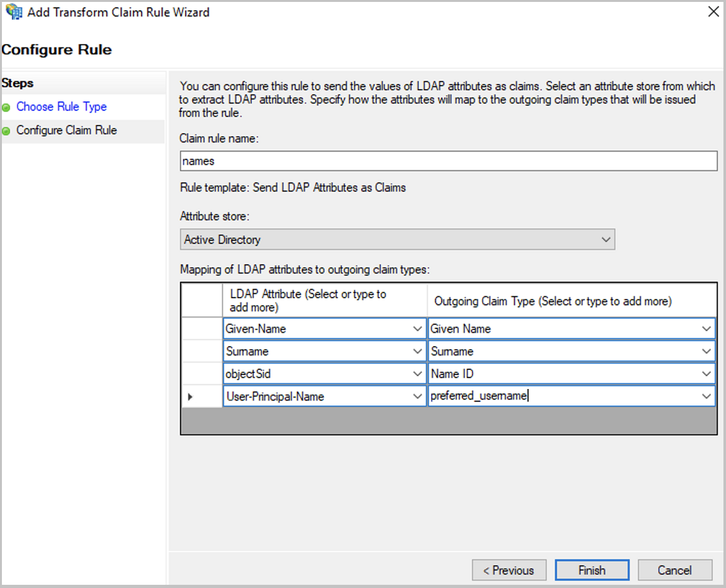Image resolution: width=726 pixels, height=588 pixels.
Task: Click the Cancel button
Action: tap(675, 569)
